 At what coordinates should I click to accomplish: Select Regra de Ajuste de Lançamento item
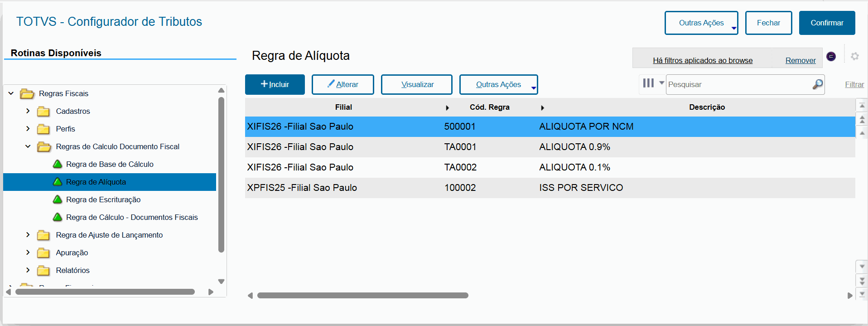click(x=109, y=235)
